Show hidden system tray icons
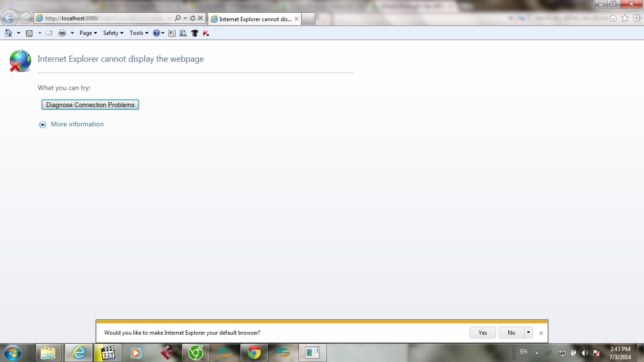644x362 pixels. click(x=537, y=353)
